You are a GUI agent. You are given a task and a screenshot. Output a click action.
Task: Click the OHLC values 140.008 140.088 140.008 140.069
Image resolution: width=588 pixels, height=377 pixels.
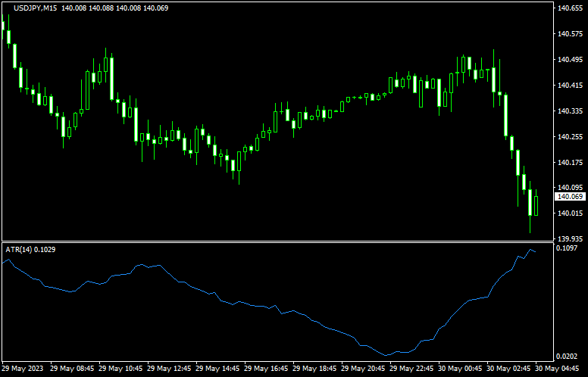(114, 8)
